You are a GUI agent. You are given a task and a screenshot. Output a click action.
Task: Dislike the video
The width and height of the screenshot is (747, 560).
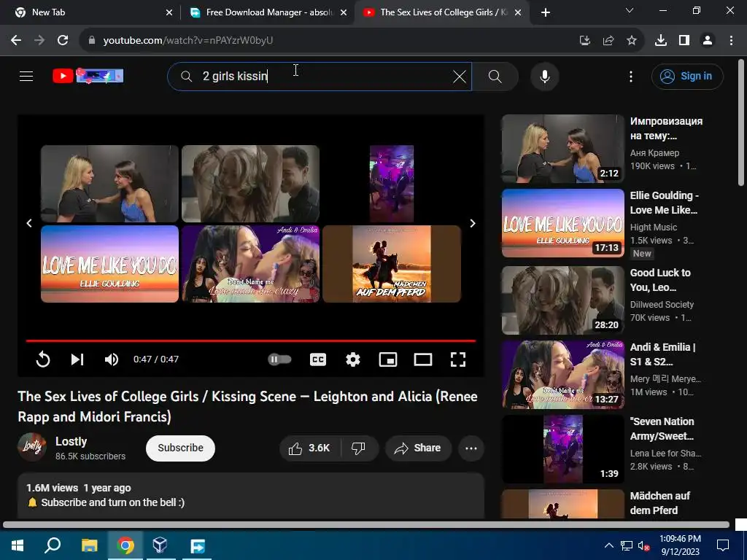point(358,448)
